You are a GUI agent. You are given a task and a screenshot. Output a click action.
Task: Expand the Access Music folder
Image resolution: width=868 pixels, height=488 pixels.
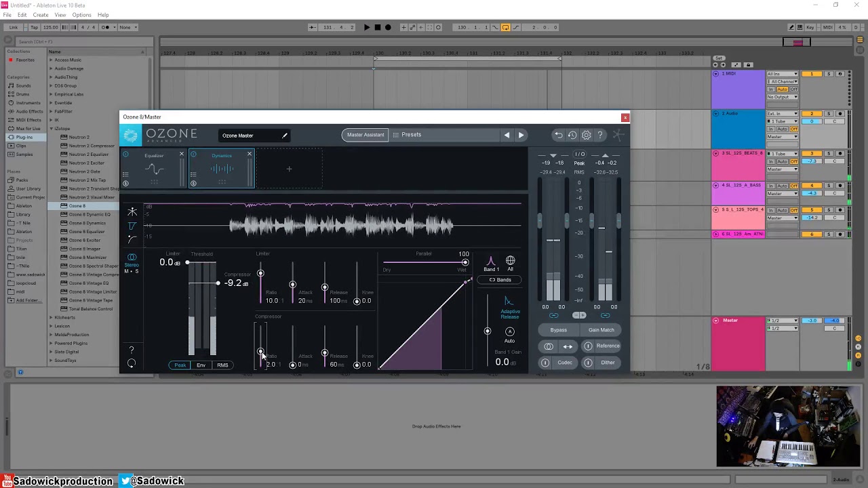point(51,60)
